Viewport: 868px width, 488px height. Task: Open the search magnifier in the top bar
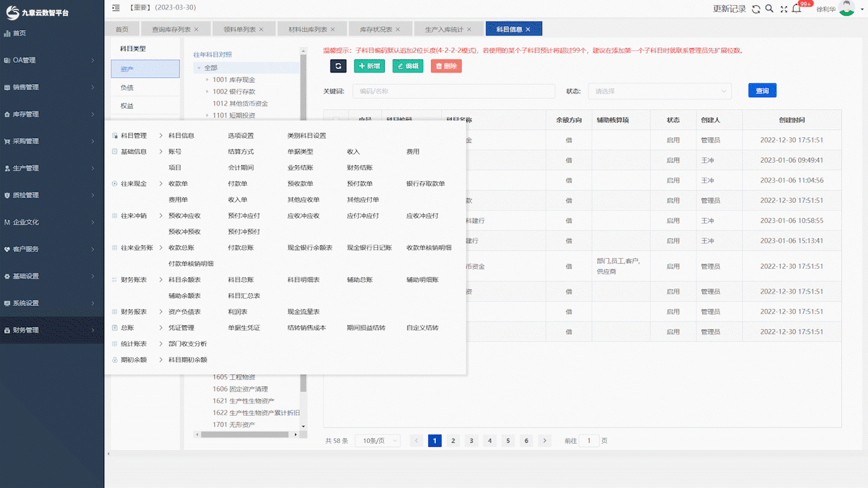769,9
